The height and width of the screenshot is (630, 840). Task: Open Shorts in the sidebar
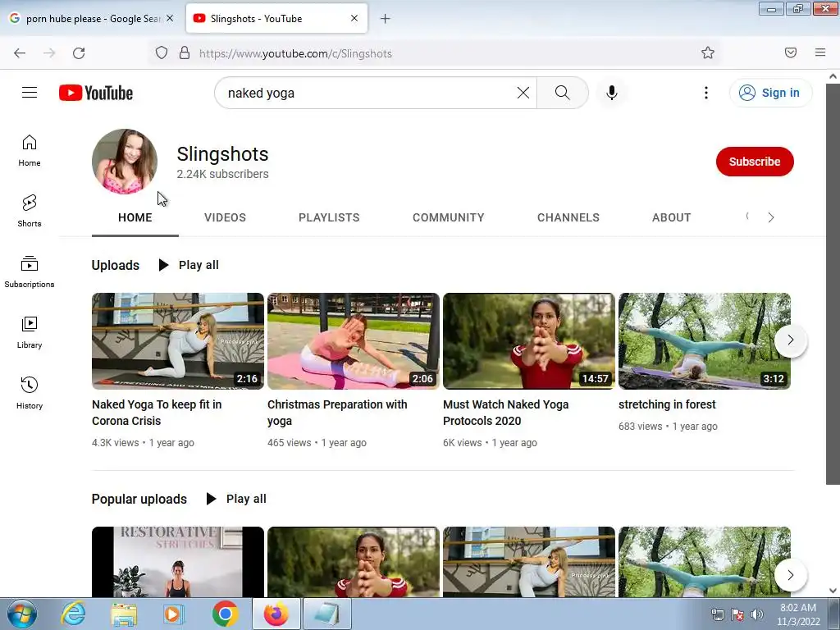point(30,211)
